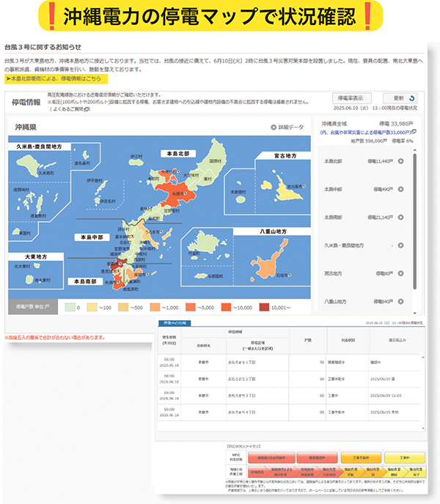Click the marker icon next to 名護市

(x=186, y=193)
